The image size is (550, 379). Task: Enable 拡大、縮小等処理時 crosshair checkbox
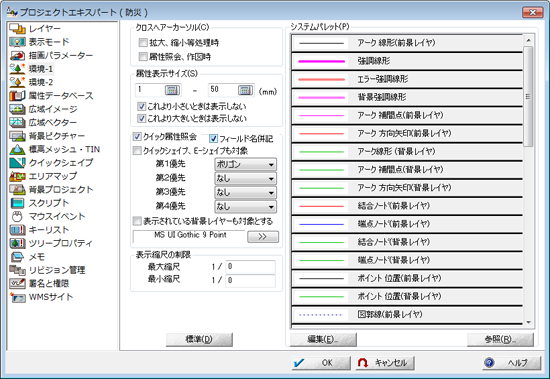click(x=143, y=43)
